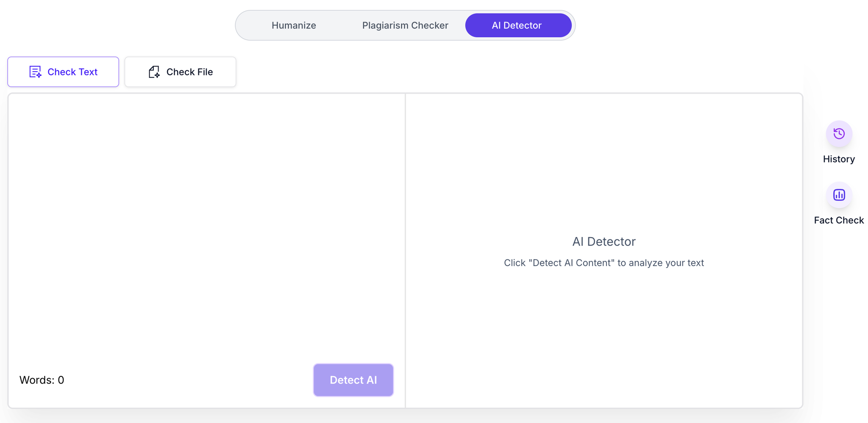Click the 'Click "Detect AI Content"' instruction text
Viewport: 868px width, 423px height.
click(604, 263)
